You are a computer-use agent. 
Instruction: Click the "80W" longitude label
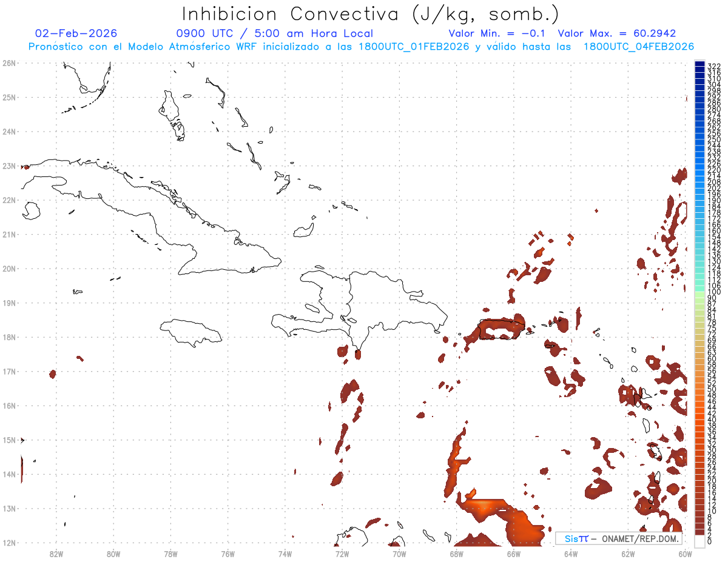tap(113, 553)
